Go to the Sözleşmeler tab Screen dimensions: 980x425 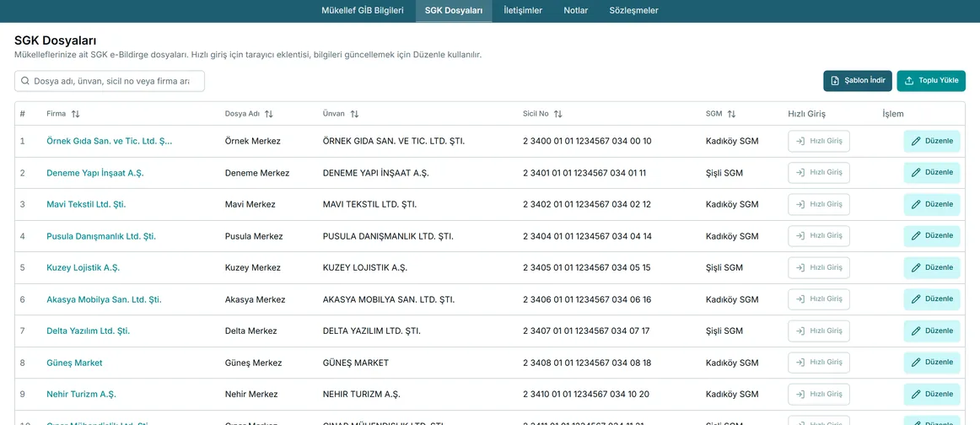(x=633, y=11)
